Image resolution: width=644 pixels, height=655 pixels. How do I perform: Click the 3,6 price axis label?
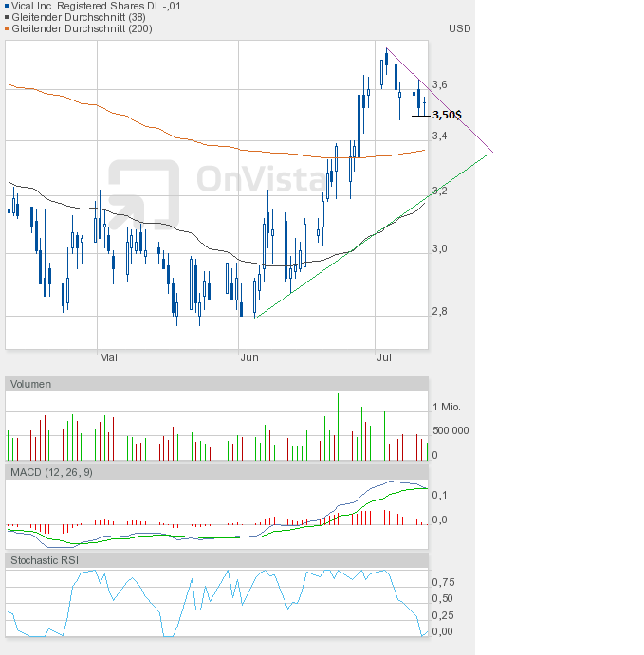[439, 84]
